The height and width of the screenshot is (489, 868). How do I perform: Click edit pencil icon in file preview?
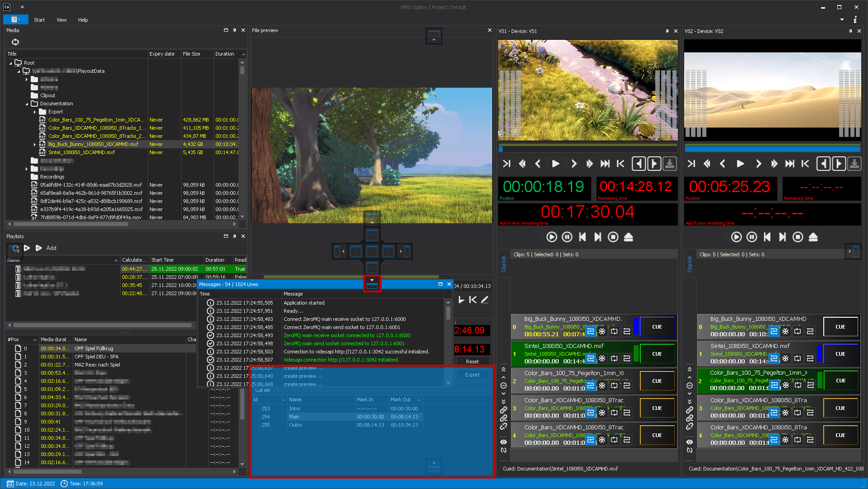[485, 300]
